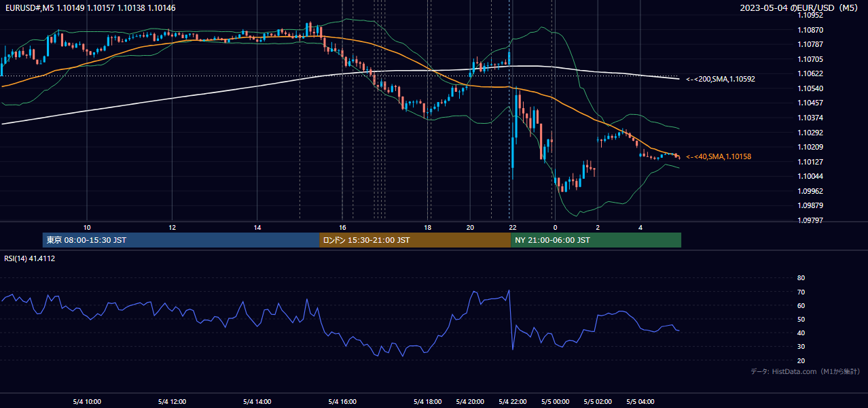The height and width of the screenshot is (408, 868).
Task: Click price axis value 1.10457
Action: [810, 103]
